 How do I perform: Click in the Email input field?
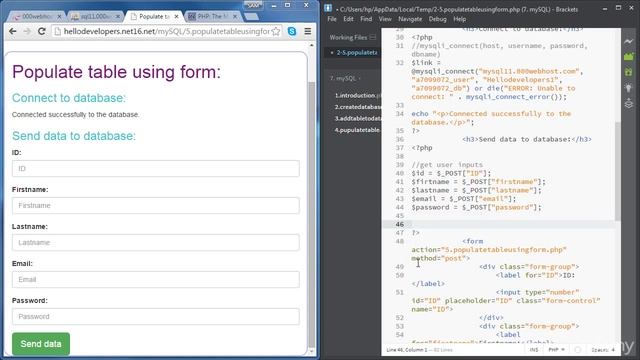point(156,280)
